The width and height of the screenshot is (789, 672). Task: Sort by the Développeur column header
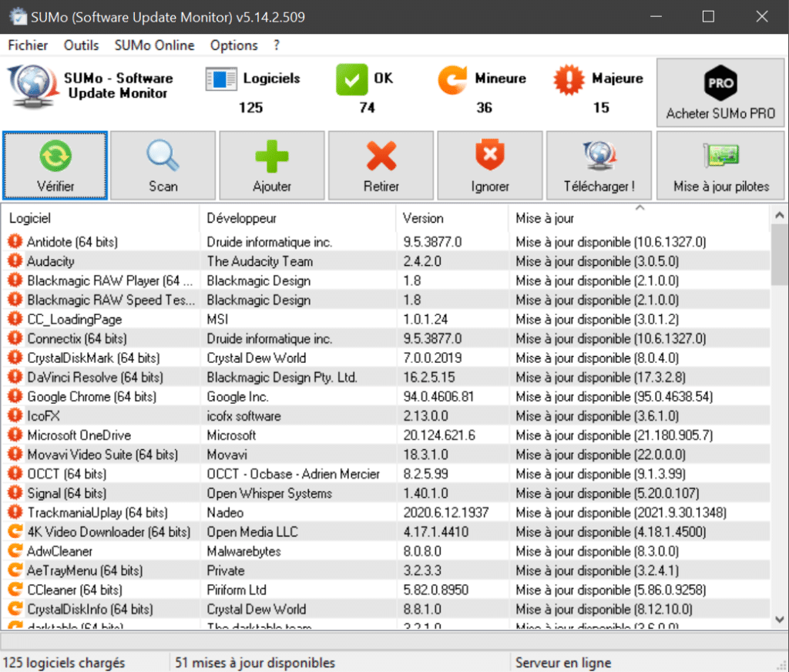point(298,218)
